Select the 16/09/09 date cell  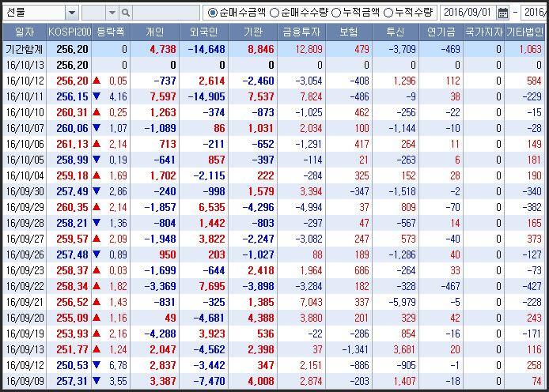[25, 381]
